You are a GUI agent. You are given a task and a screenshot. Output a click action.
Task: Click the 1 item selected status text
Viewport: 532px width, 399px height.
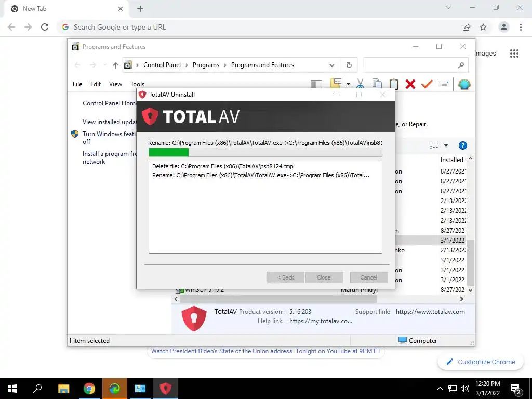(89, 341)
